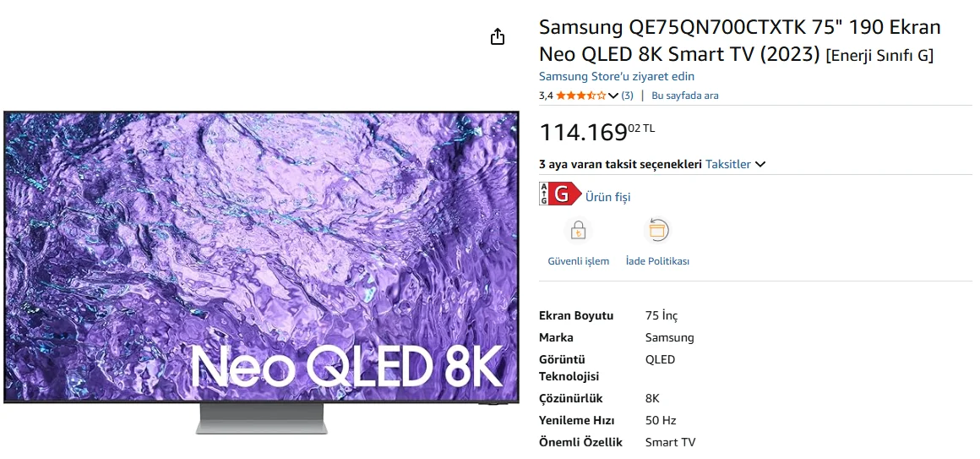Click the Güvenli işlem lock icon

coord(578,231)
